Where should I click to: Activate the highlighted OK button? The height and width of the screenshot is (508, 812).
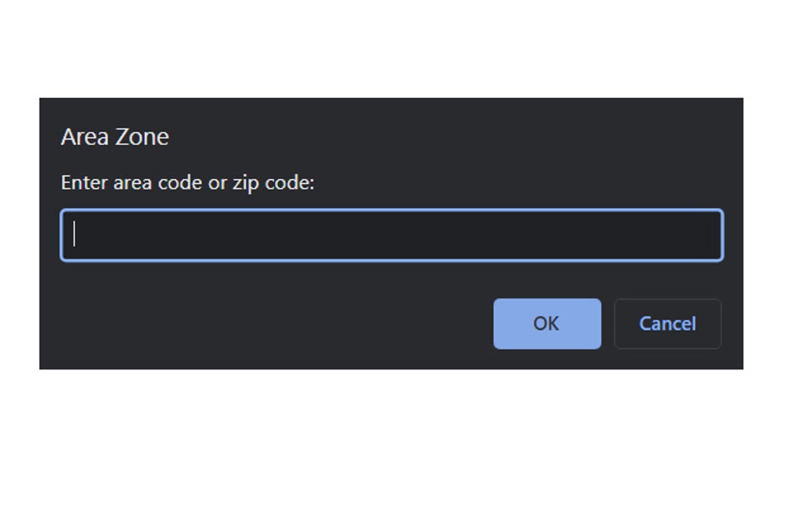click(547, 323)
